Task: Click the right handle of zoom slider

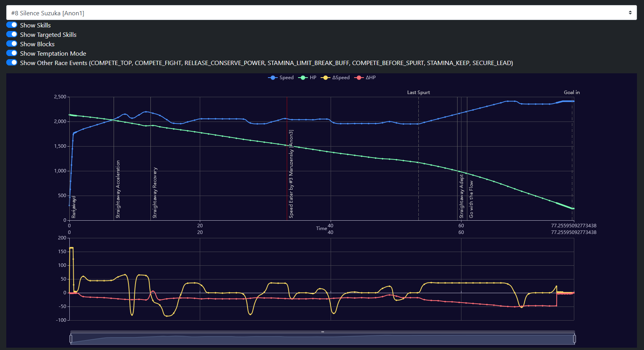Action: pos(574,339)
